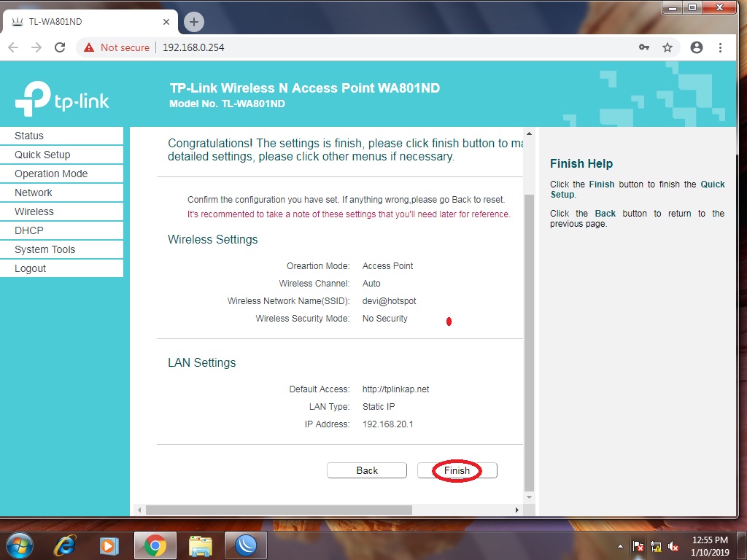Click the Wireless Settings heading

tap(212, 239)
